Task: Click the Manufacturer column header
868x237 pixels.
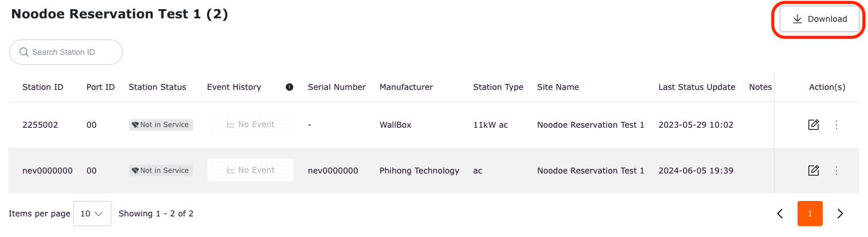Action: [406, 87]
